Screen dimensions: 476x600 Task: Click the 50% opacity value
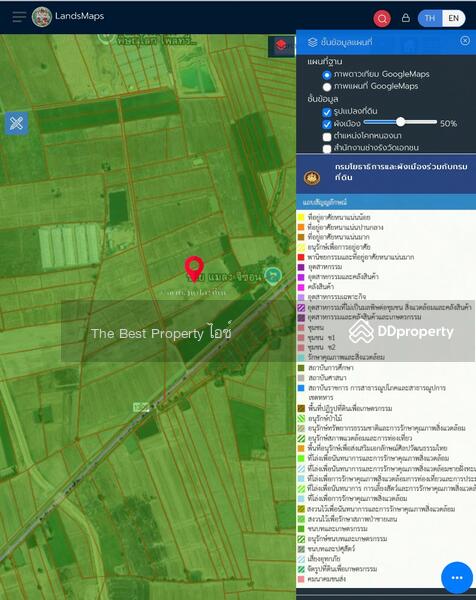(x=448, y=124)
